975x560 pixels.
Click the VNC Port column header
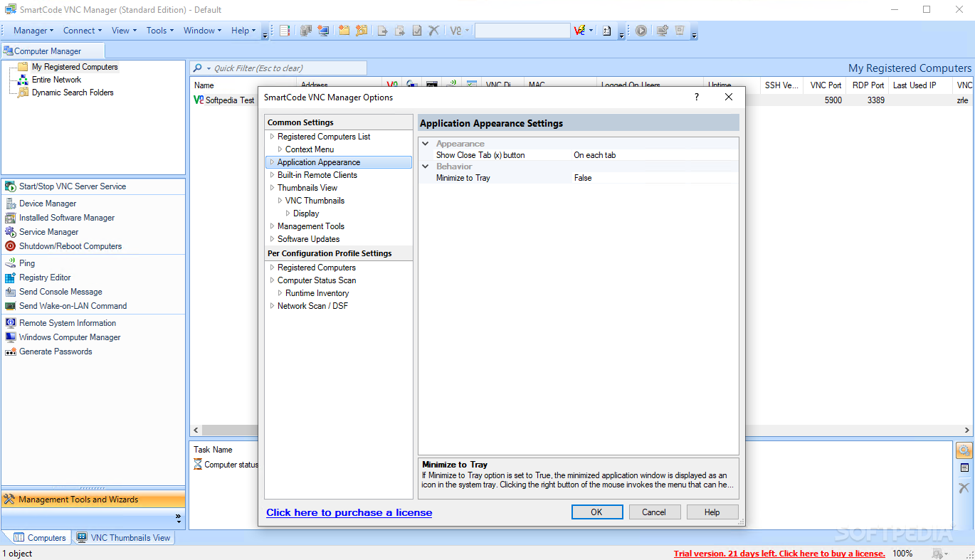click(826, 85)
